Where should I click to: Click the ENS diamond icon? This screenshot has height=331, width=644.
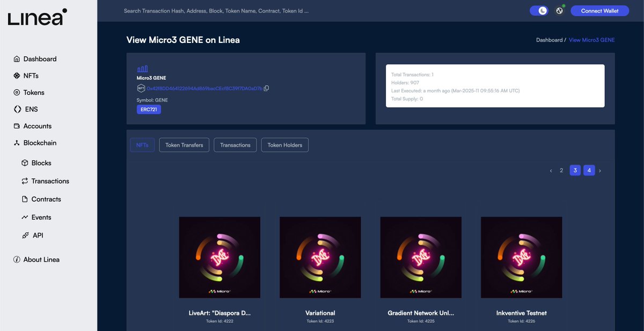[17, 109]
